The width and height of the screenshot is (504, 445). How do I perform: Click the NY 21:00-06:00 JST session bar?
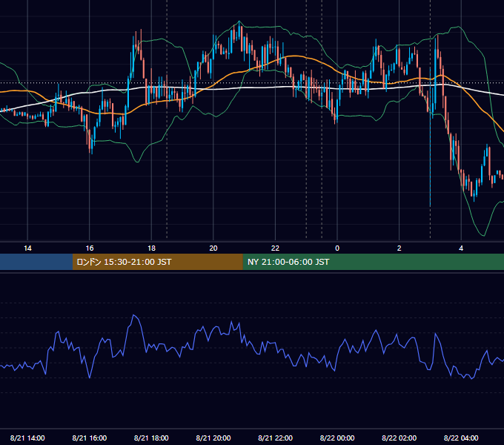pyautogui.click(x=373, y=262)
